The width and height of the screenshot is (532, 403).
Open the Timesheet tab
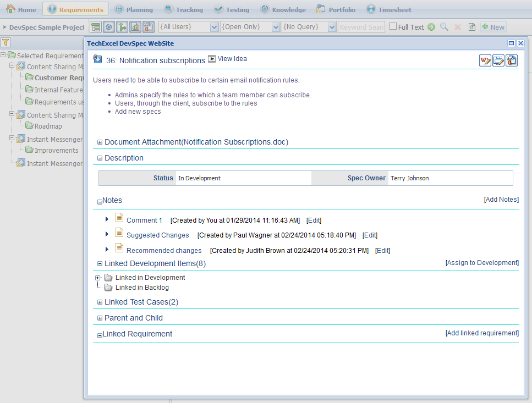pos(389,9)
